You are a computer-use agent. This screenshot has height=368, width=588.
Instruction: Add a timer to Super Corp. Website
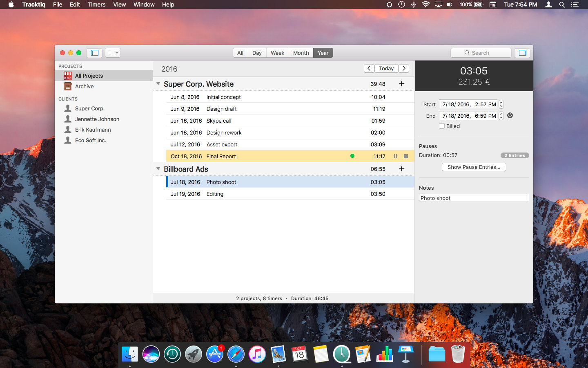[401, 83]
